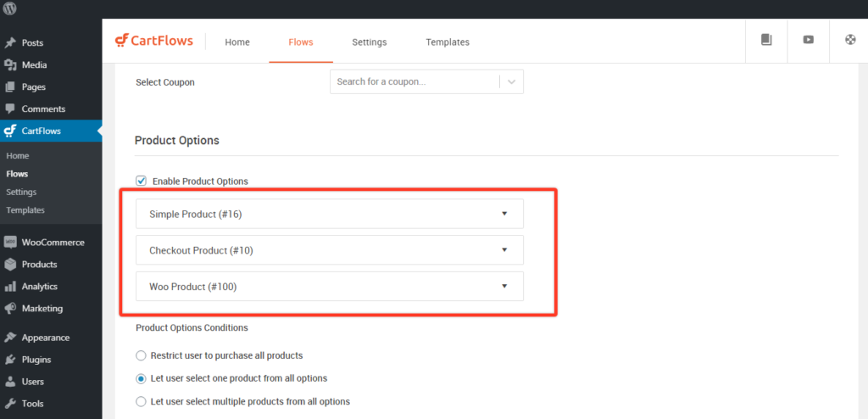This screenshot has width=868, height=419.
Task: Open the Flows tab in CartFlows header
Action: point(301,42)
